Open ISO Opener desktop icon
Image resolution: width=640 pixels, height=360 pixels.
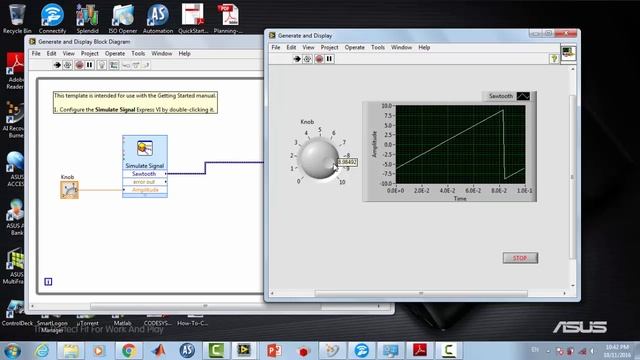pyautogui.click(x=122, y=18)
